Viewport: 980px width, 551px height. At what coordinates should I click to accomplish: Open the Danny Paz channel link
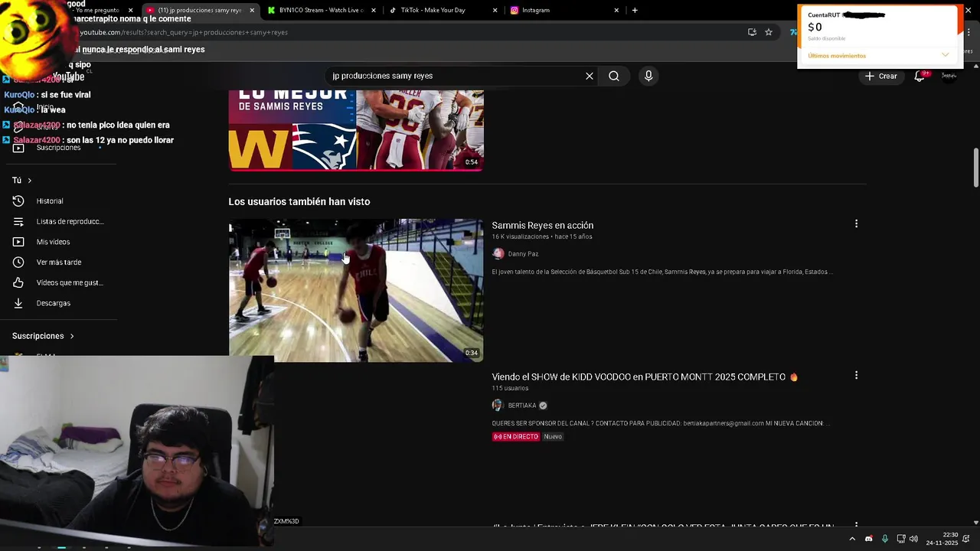click(523, 253)
